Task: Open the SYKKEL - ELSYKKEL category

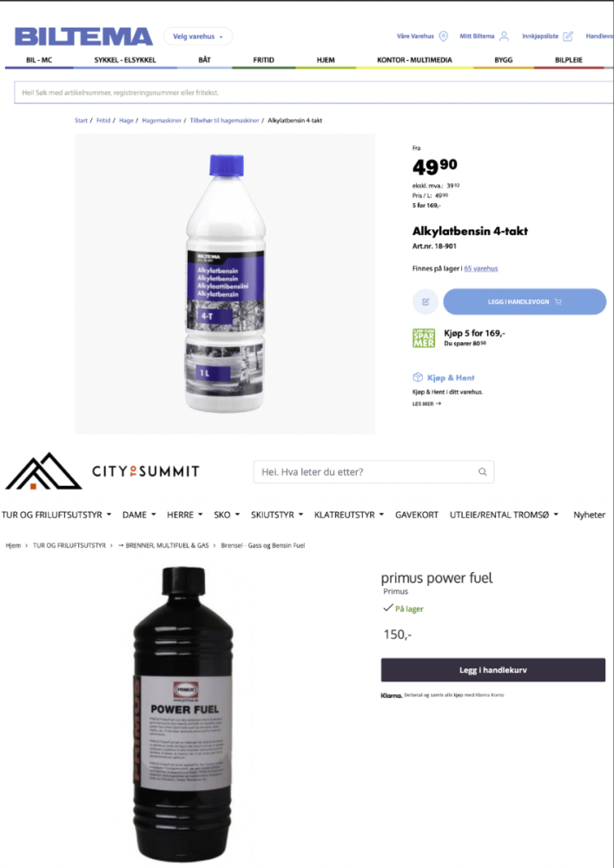Action: pos(124,60)
